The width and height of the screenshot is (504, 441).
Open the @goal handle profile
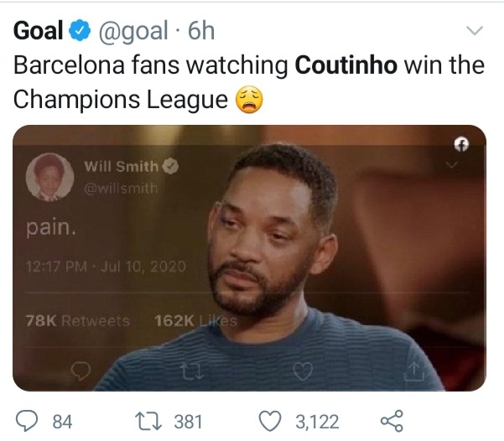[x=136, y=32]
